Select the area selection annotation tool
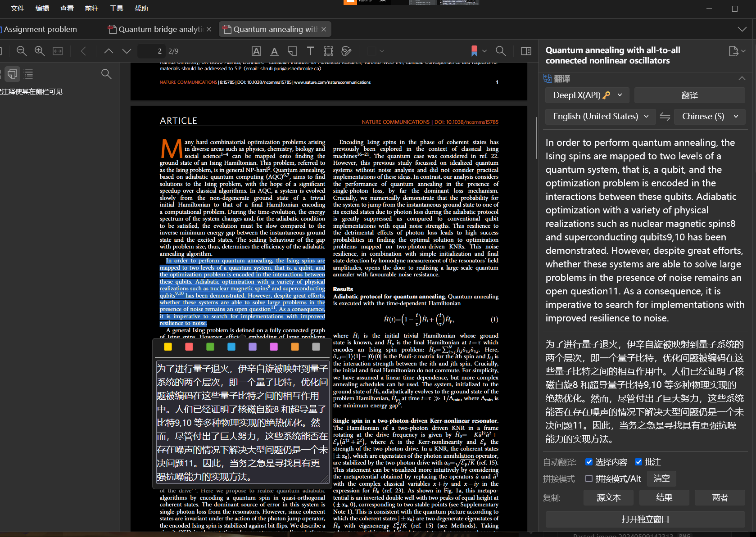 coord(328,51)
